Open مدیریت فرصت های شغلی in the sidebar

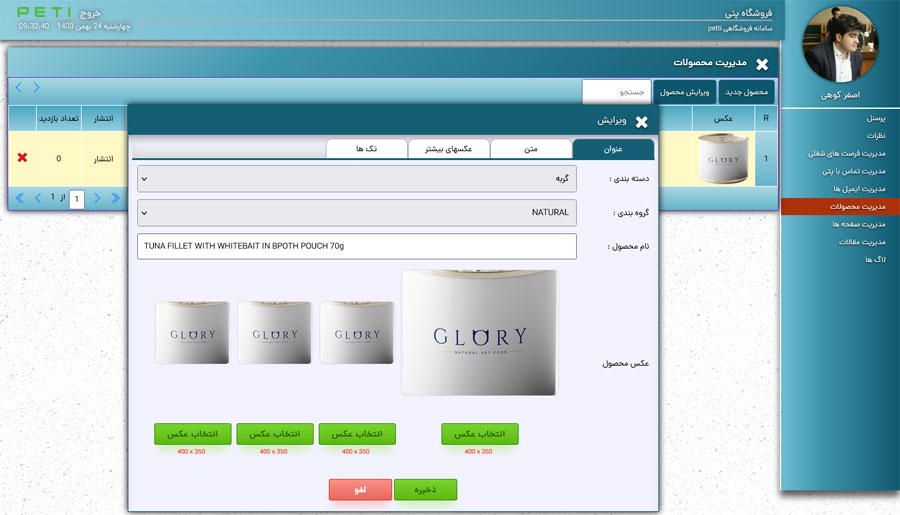pyautogui.click(x=847, y=154)
